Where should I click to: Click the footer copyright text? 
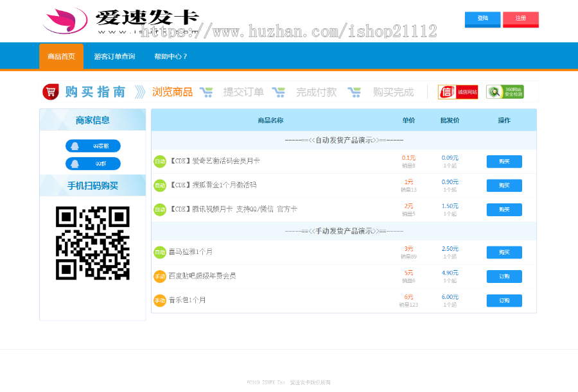[288, 382]
